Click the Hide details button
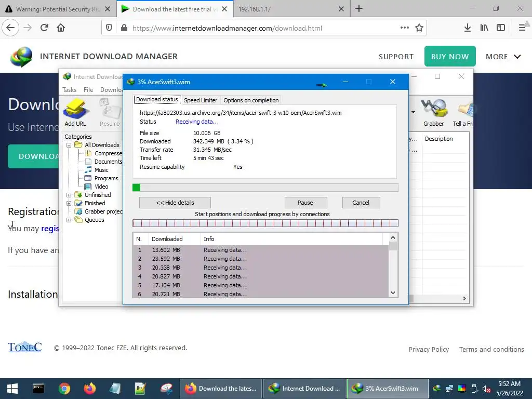 [175, 203]
